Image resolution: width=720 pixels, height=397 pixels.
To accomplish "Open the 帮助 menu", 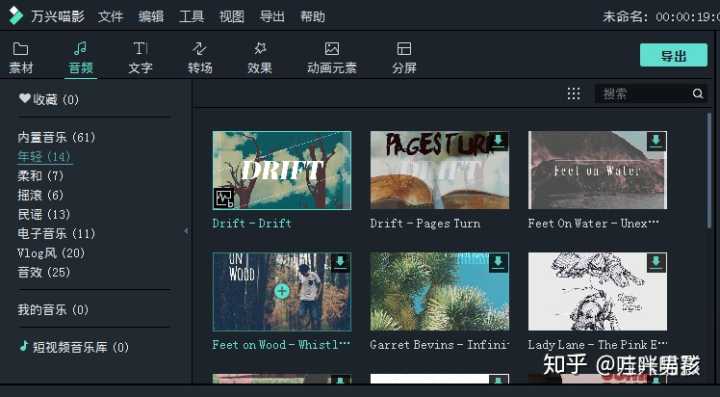I will click(313, 17).
